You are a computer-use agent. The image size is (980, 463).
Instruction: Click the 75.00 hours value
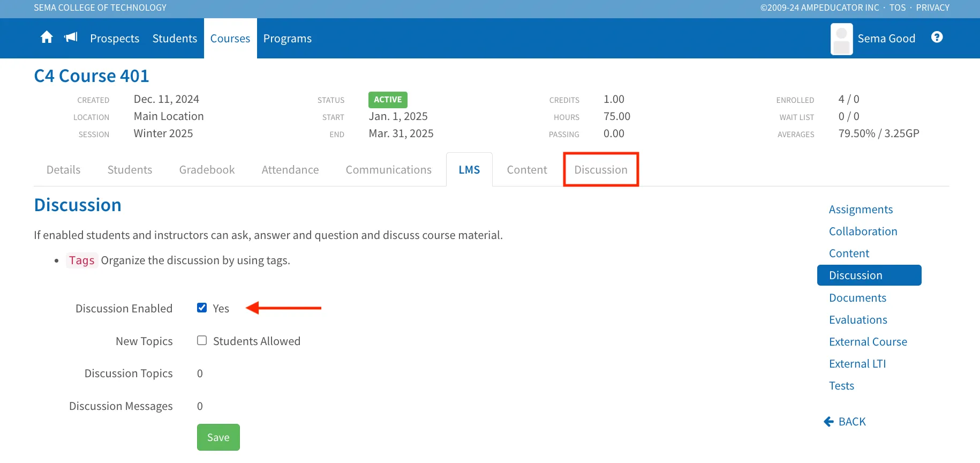click(617, 116)
